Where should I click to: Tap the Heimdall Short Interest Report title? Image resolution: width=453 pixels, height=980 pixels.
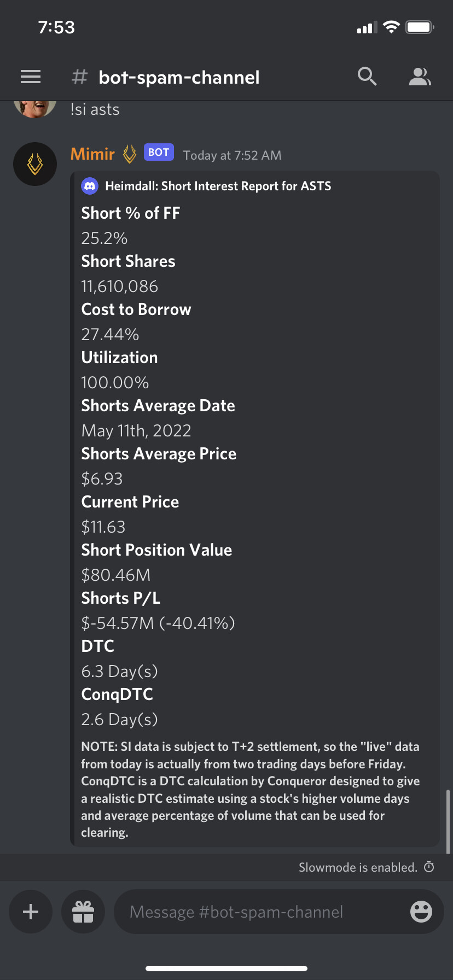point(218,186)
